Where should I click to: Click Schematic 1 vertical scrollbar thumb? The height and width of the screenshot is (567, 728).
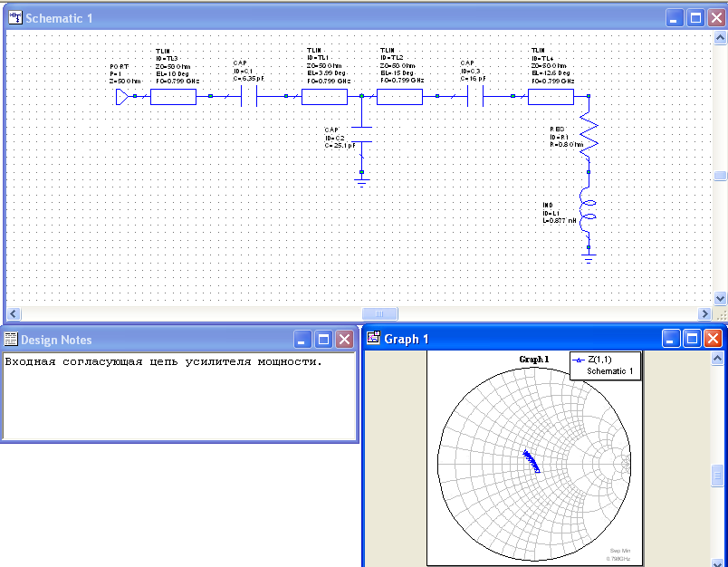pos(720,176)
